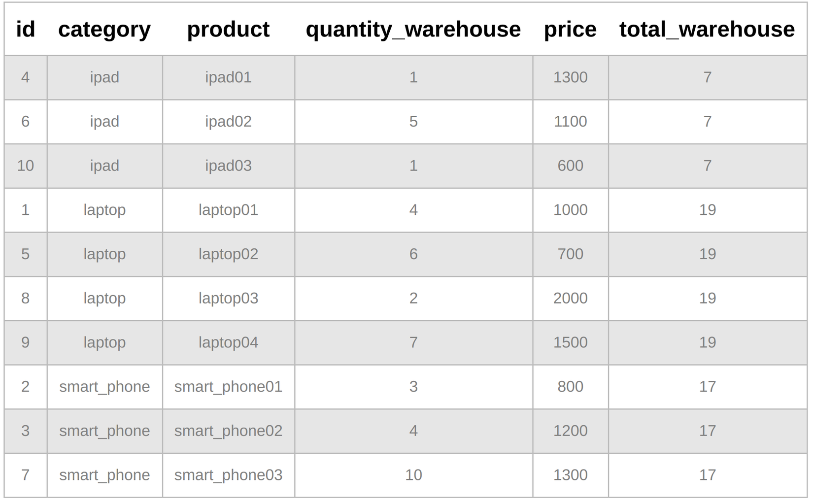Click the price cell showing 600
This screenshot has height=504, width=813.
570,166
